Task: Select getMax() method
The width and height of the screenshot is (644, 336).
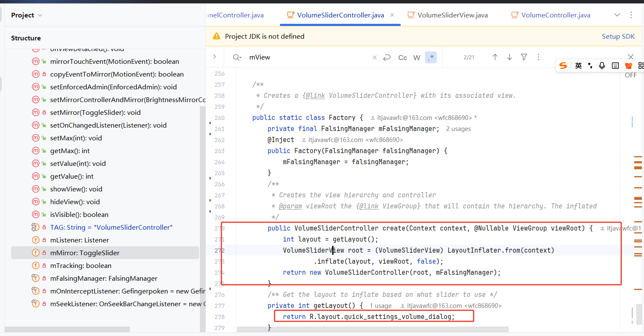Action: (70, 151)
